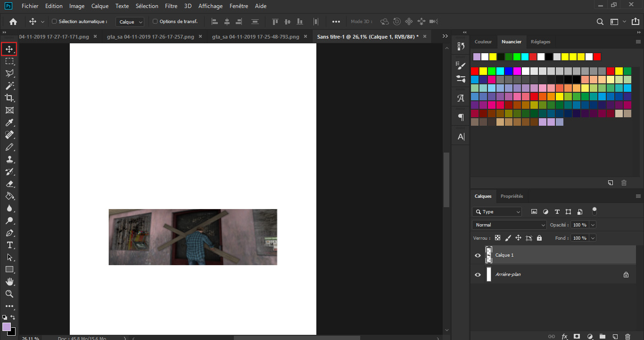Select the Rectangular Marquee tool
The width and height of the screenshot is (644, 340).
point(9,61)
